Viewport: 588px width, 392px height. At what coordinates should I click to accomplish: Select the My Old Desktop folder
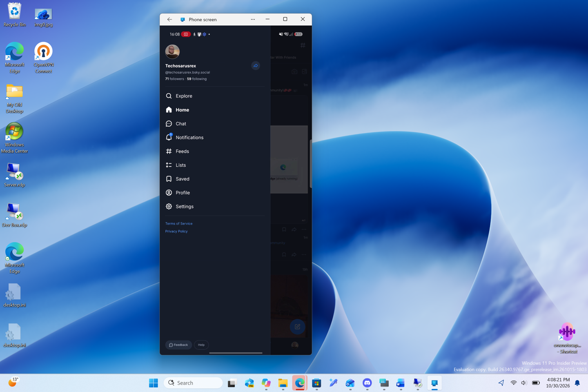[14, 98]
